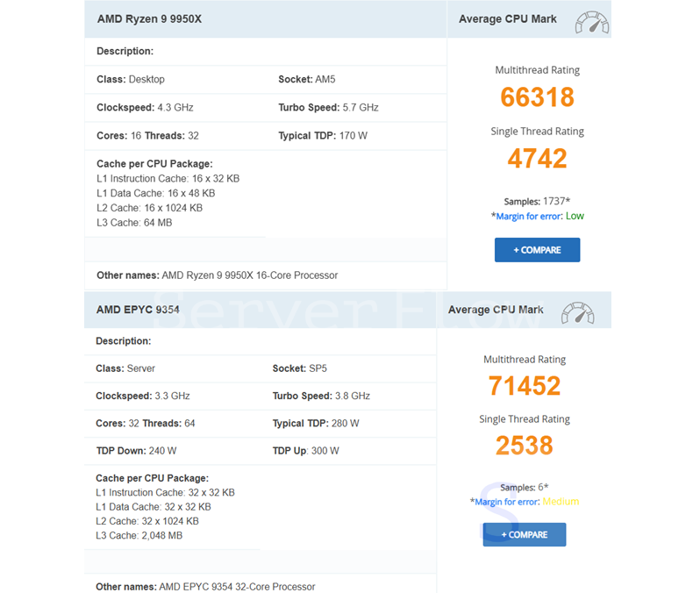
Task: Open Margin for error link beside Low
Action: (529, 217)
